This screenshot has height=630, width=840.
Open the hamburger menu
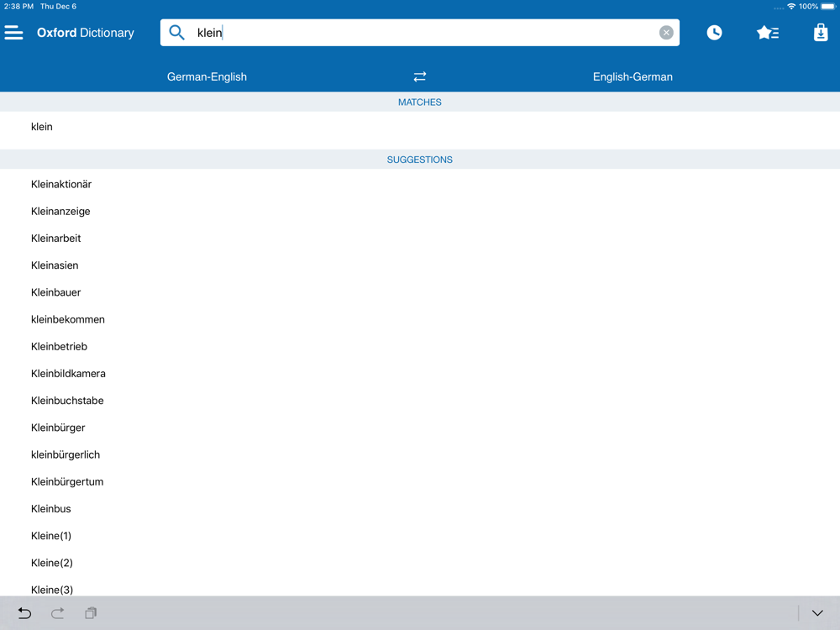(14, 33)
